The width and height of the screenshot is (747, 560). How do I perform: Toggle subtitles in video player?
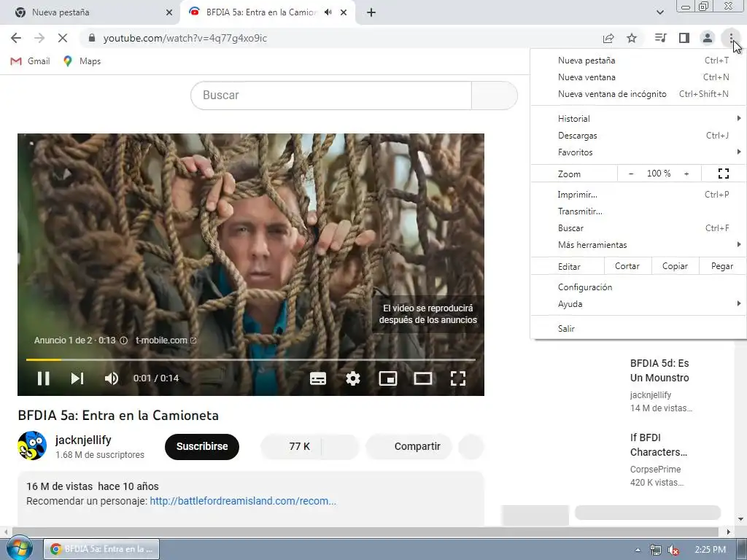pyautogui.click(x=318, y=378)
